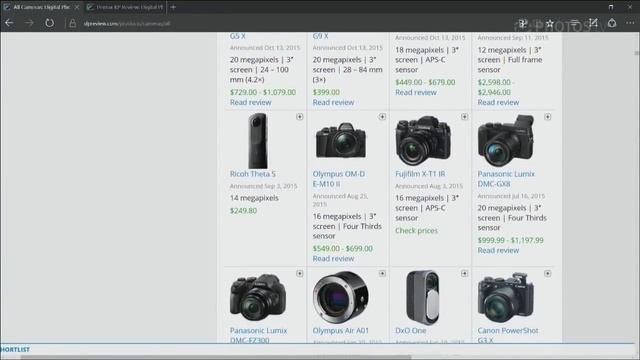
Task: Open the new tab plus button
Action: (173, 7)
